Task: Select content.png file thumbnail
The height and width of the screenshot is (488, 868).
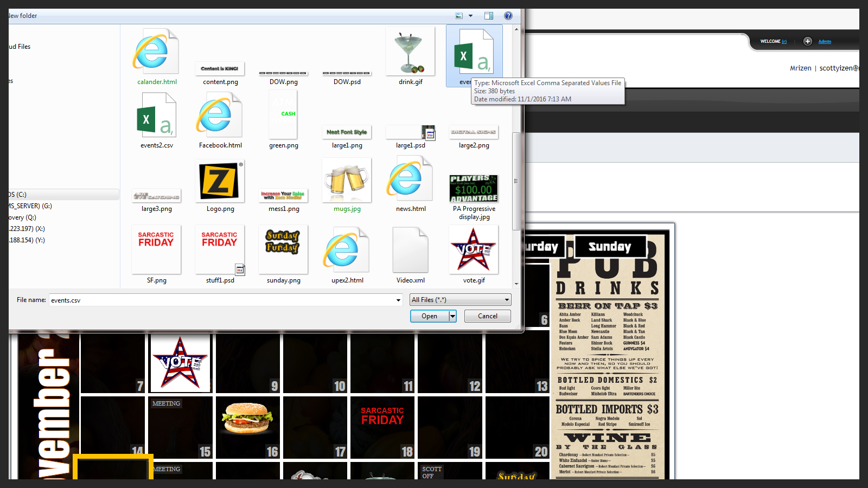Action: [x=220, y=69]
